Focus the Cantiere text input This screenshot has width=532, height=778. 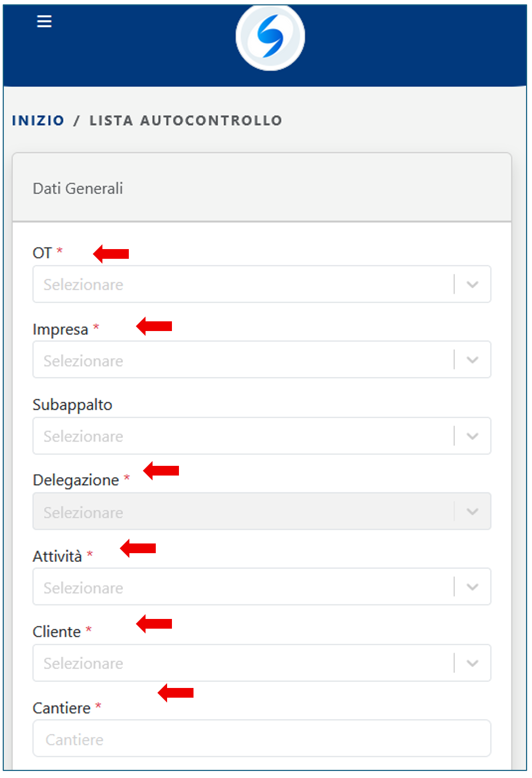tap(261, 739)
